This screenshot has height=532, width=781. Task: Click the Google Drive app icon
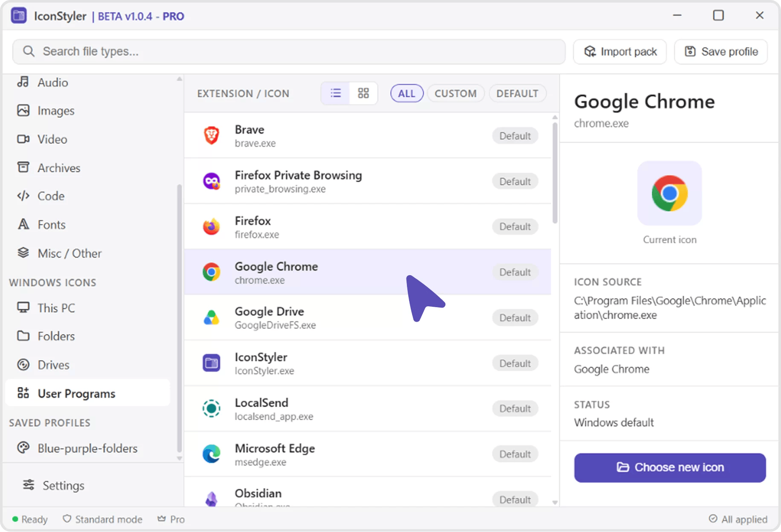(211, 318)
